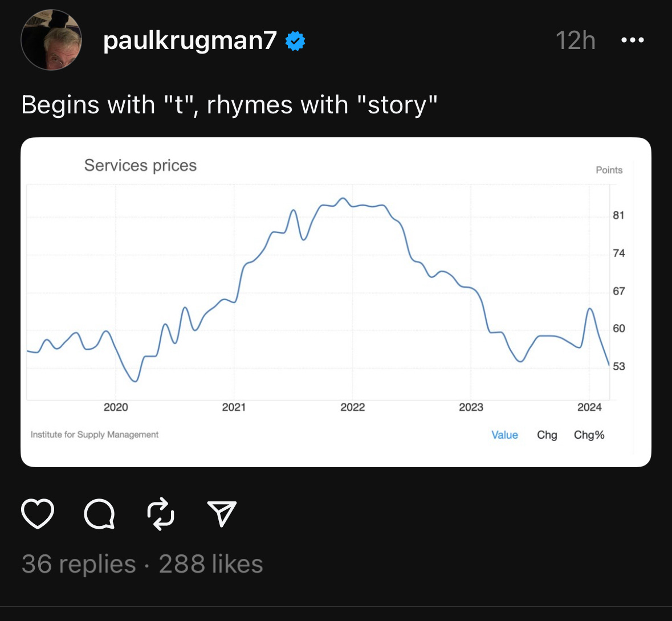View the 36 replies link
The width and height of the screenshot is (672, 621).
coord(79,563)
